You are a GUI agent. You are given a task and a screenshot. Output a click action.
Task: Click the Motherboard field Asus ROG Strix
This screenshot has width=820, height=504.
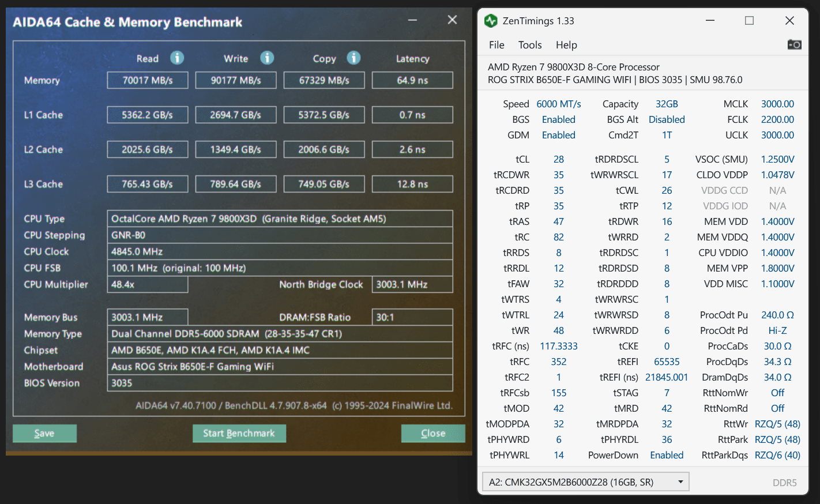(280, 366)
